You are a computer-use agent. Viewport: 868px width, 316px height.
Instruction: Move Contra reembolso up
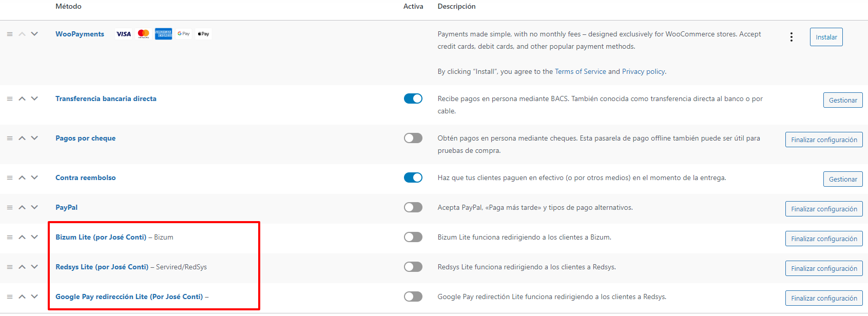22,177
